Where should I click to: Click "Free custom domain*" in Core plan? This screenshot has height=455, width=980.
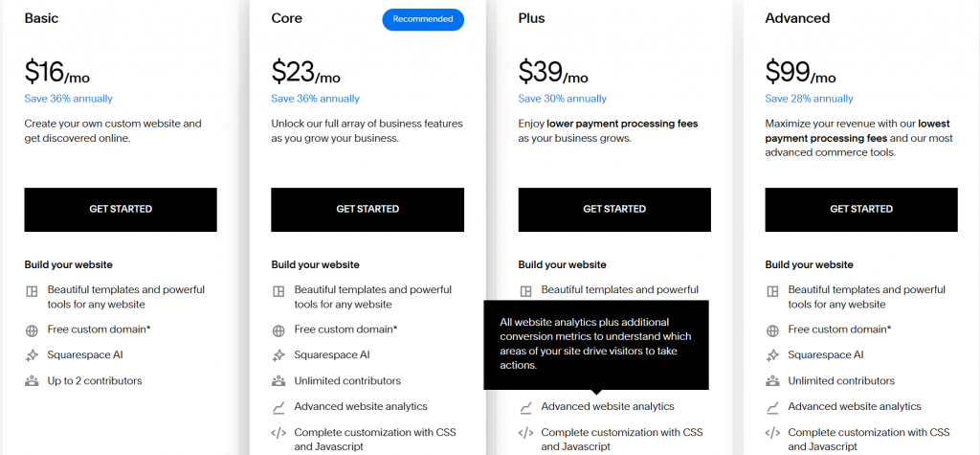point(345,330)
